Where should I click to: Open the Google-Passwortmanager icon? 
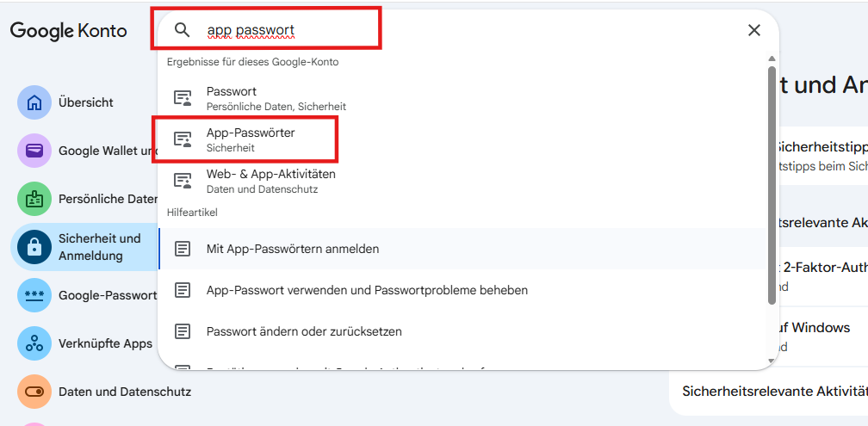coord(34,295)
